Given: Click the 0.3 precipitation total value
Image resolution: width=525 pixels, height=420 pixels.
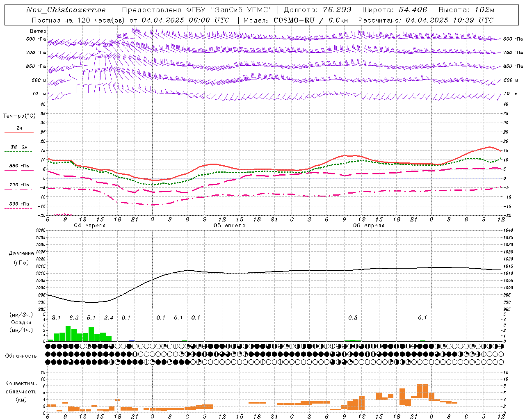Looking at the screenshot, I should (x=353, y=318).
